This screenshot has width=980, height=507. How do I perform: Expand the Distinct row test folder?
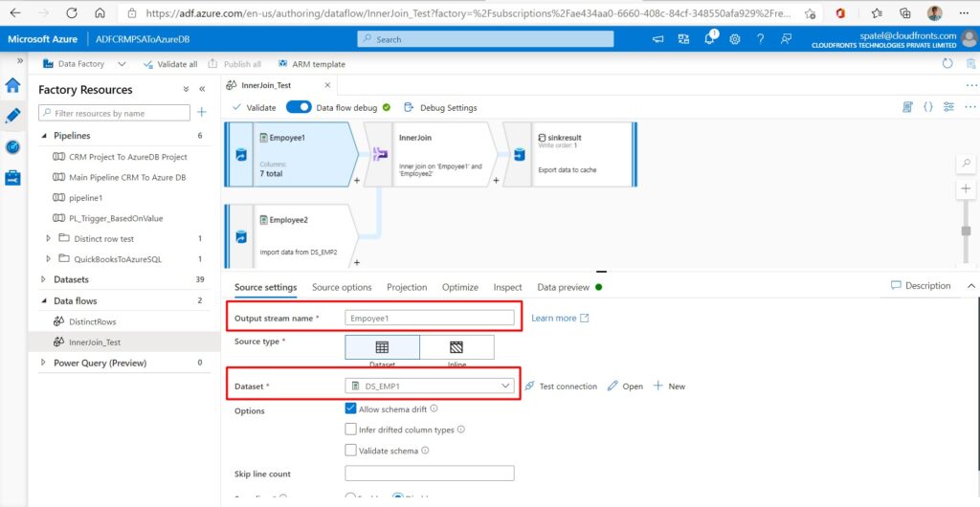point(49,238)
